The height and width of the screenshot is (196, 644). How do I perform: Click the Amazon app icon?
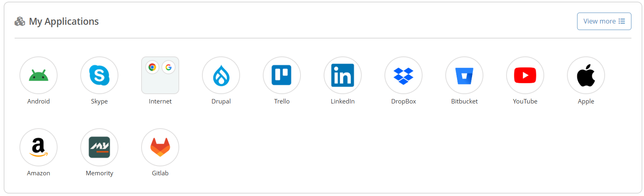(39, 147)
